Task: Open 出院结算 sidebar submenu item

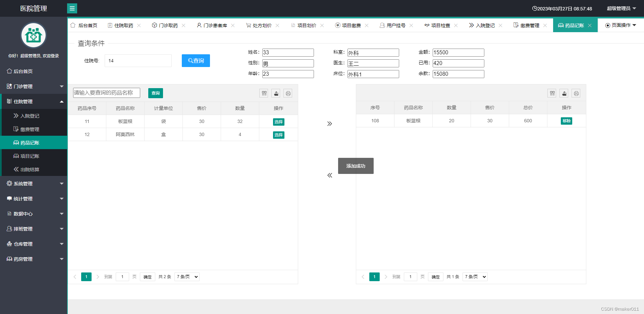Action: point(34,170)
